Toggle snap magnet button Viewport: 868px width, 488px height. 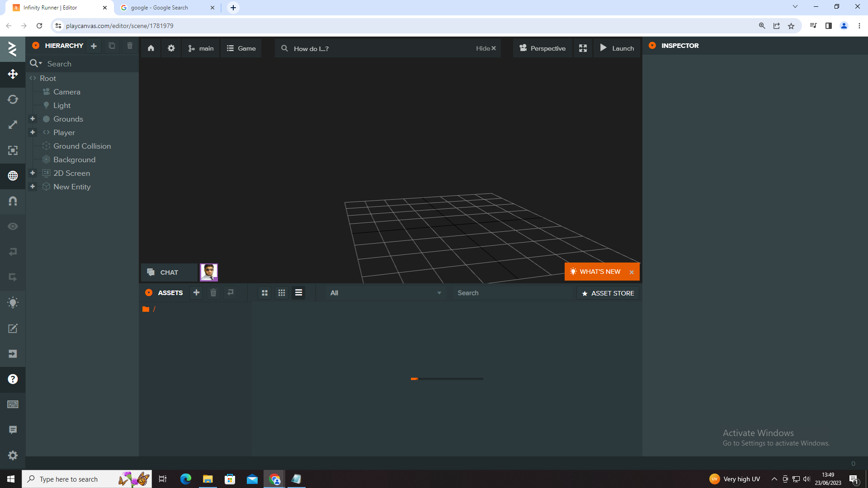click(13, 201)
